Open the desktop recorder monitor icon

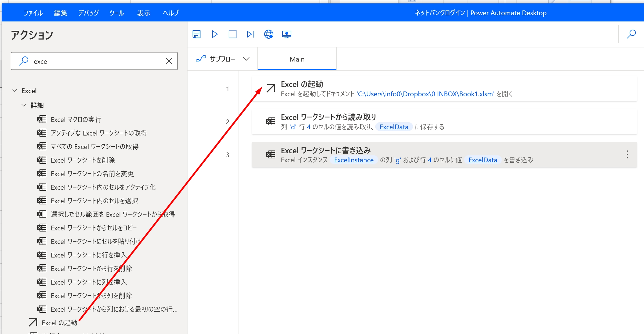287,34
